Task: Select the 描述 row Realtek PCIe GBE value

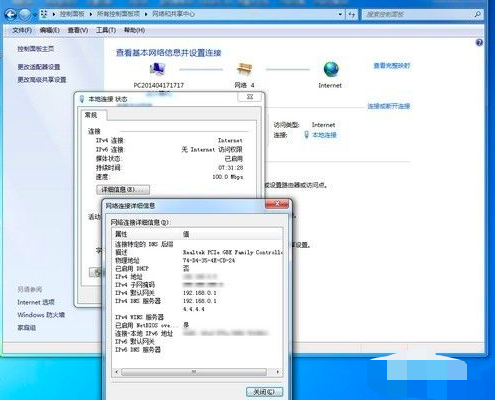Action: [232, 252]
